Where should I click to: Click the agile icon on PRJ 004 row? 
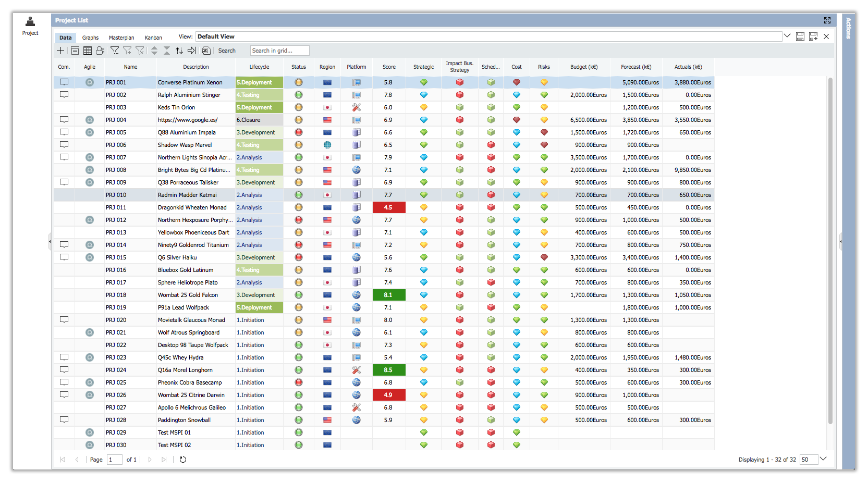pos(90,120)
